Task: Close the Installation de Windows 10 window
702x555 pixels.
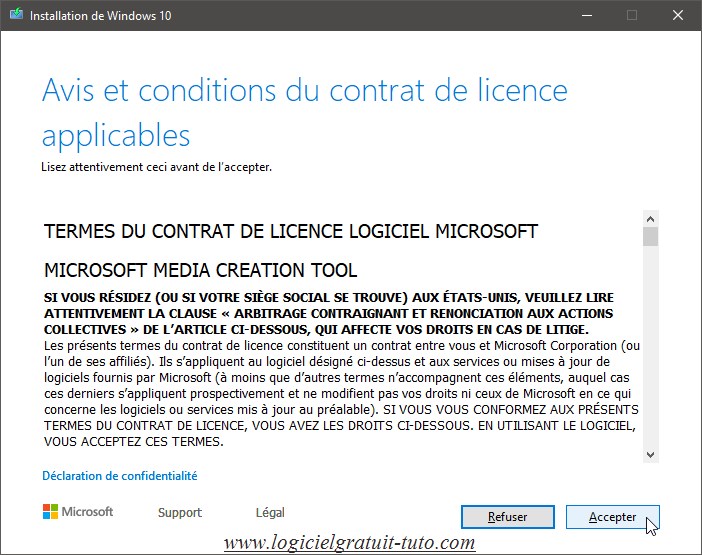Action: (678, 15)
